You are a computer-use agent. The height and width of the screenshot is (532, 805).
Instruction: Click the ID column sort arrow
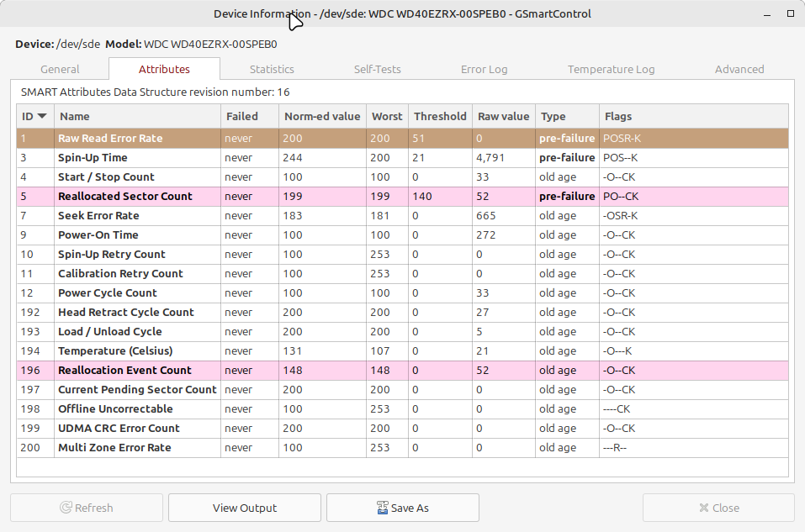point(42,117)
